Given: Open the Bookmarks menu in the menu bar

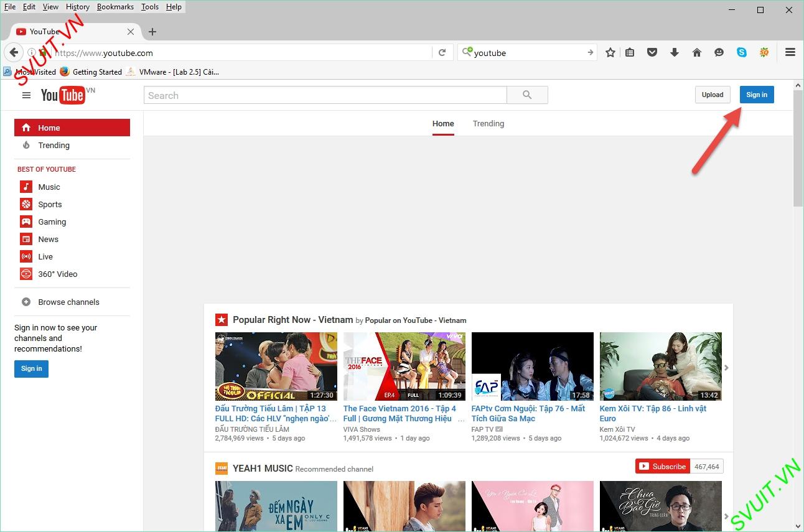Looking at the screenshot, I should point(115,7).
